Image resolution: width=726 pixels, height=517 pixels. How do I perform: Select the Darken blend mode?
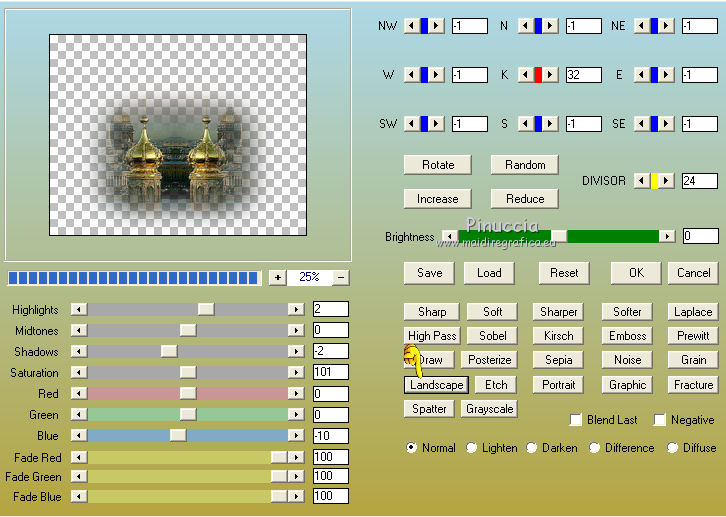[532, 448]
